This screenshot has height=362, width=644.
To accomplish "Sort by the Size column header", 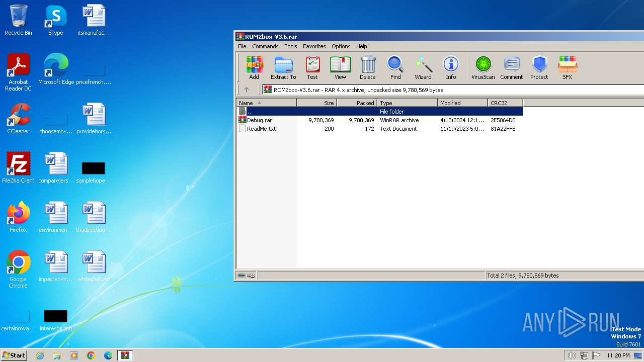I will click(316, 103).
